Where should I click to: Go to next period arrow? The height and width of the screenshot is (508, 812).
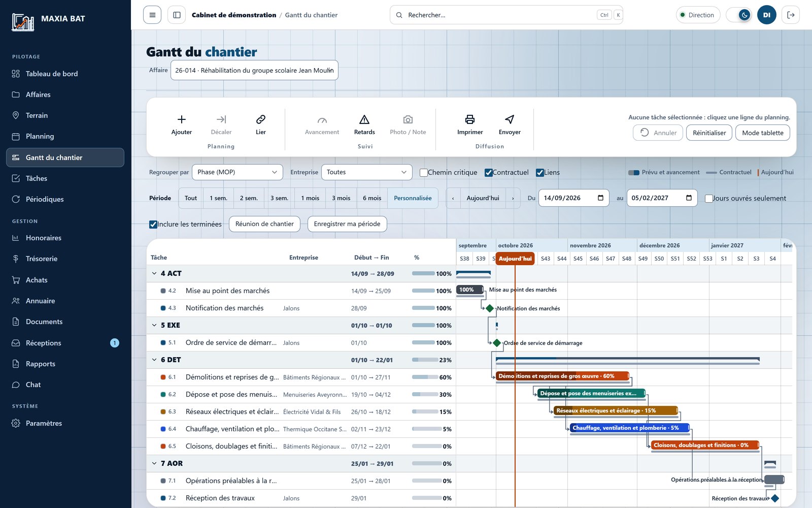coord(513,198)
